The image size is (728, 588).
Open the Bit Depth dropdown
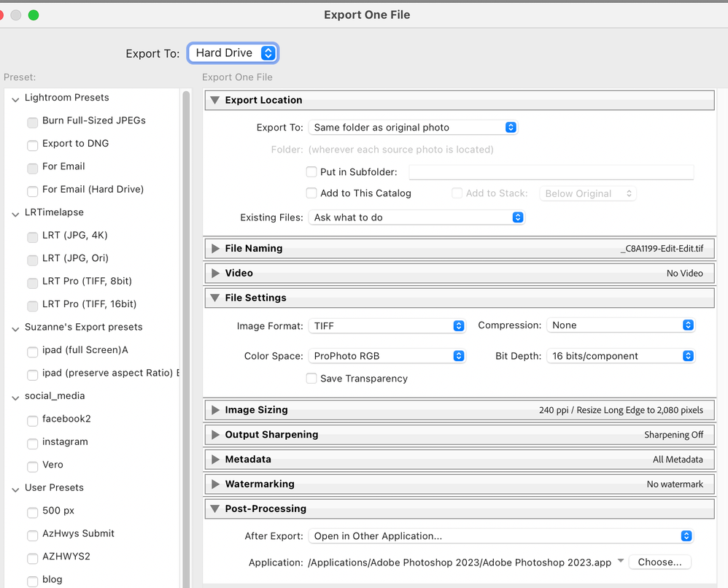click(620, 357)
